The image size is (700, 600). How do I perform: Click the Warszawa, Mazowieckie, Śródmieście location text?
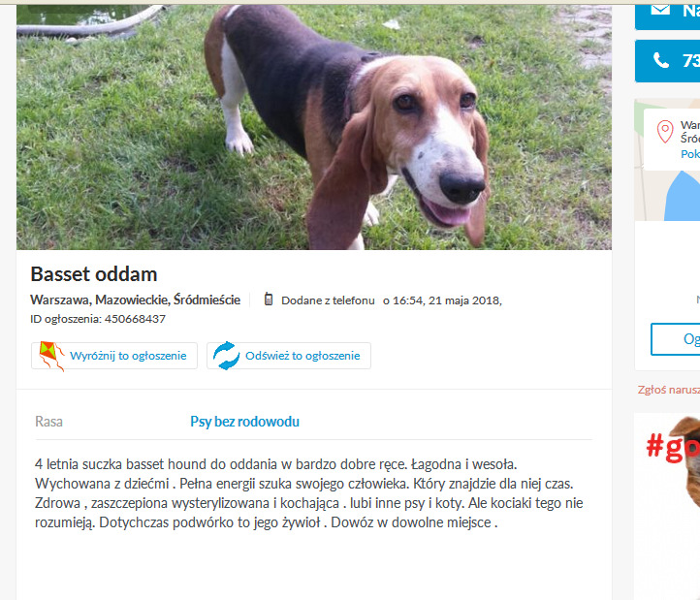(136, 300)
